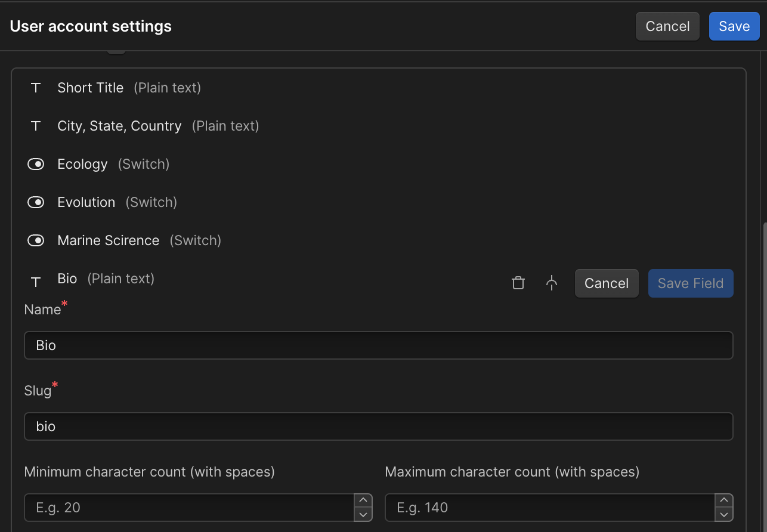767x532 pixels.
Task: Cancel editing the Bio field
Action: click(606, 283)
